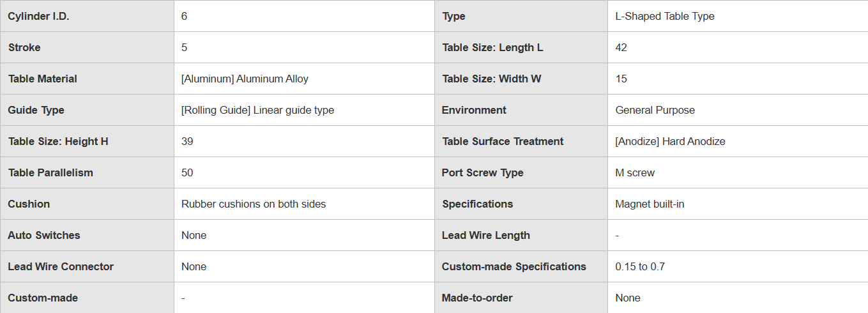
Task: Click Rubber cushions on both sides text
Action: [x=254, y=204]
